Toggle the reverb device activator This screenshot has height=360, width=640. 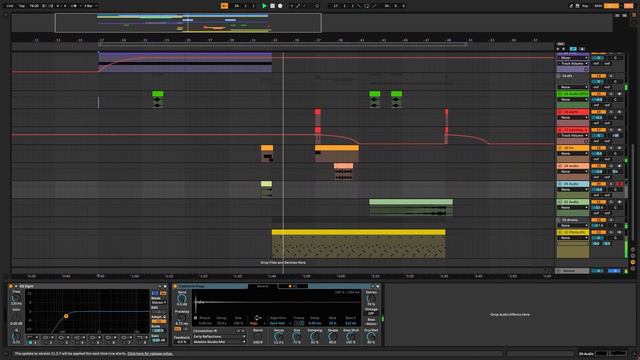pos(175,286)
